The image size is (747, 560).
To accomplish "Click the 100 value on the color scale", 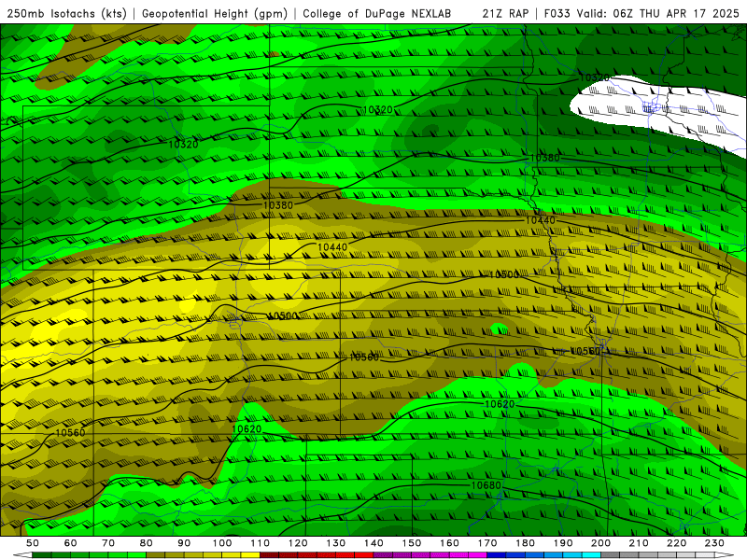I will pyautogui.click(x=222, y=543).
